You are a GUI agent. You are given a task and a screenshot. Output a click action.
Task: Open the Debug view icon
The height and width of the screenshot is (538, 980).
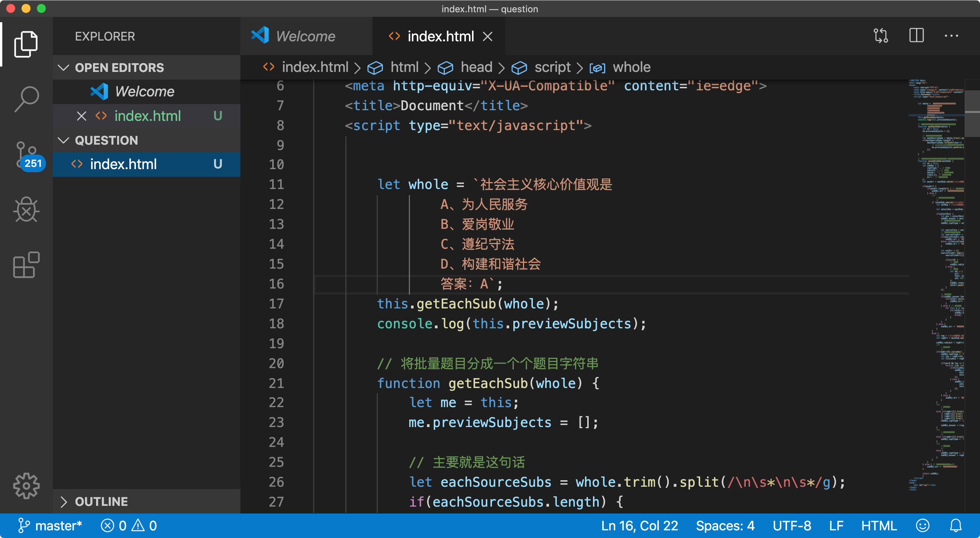coord(26,210)
